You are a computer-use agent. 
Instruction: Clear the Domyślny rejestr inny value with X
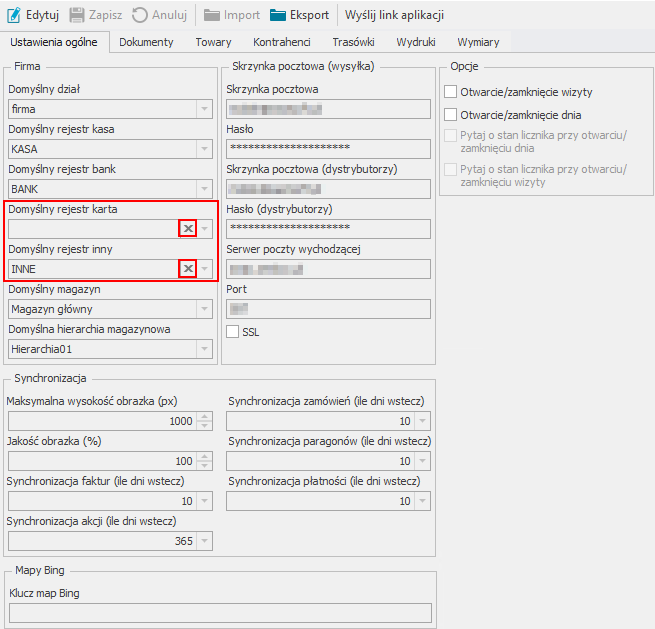[x=187, y=269]
